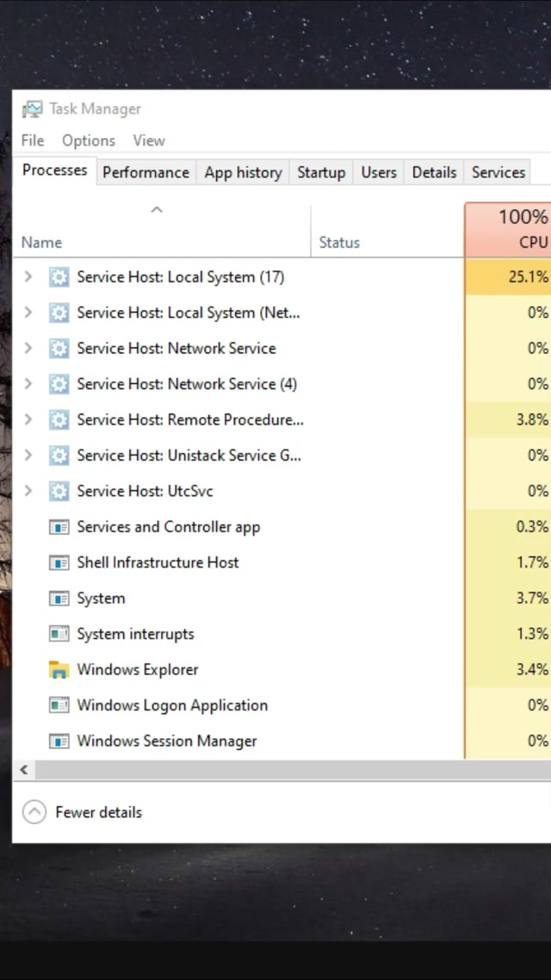Expand Service Host: Local System (17)
The height and width of the screenshot is (980, 551).
click(x=28, y=277)
